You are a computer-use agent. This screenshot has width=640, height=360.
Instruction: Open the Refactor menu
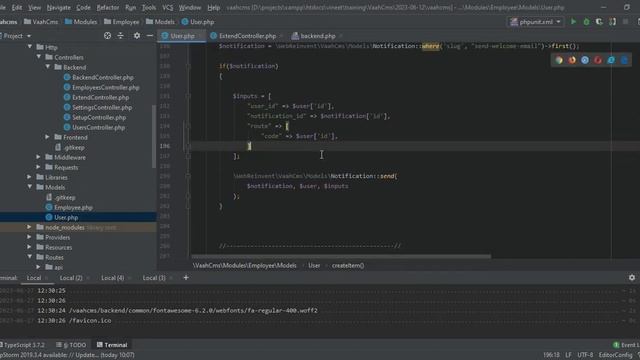point(108,7)
